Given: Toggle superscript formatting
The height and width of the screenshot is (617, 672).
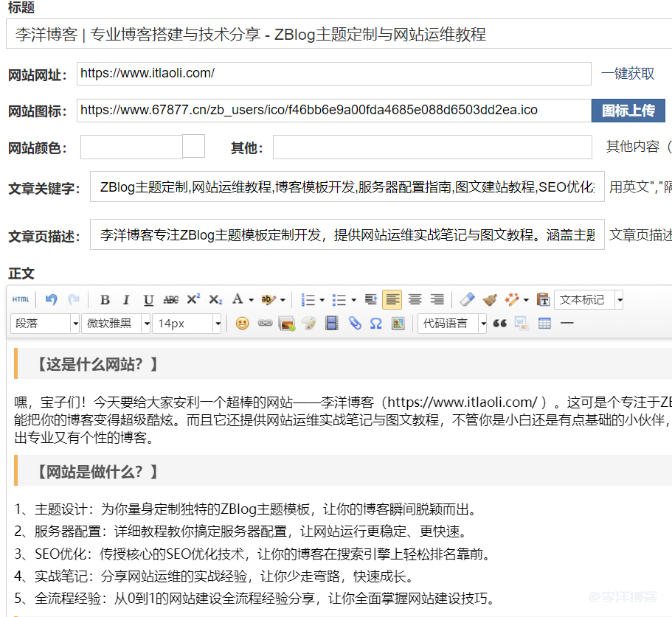Looking at the screenshot, I should pyautogui.click(x=193, y=299).
